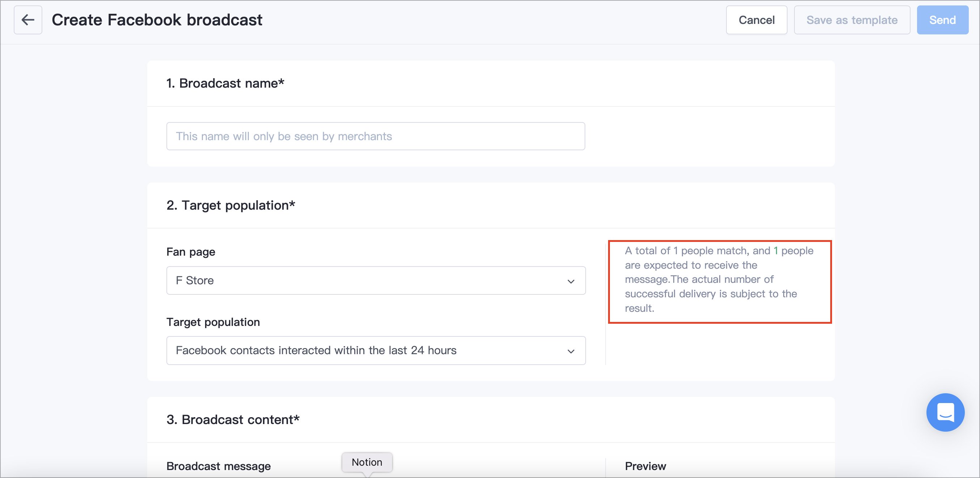Click the 'Broadcast message' label
This screenshot has width=980, height=478.
click(x=219, y=466)
